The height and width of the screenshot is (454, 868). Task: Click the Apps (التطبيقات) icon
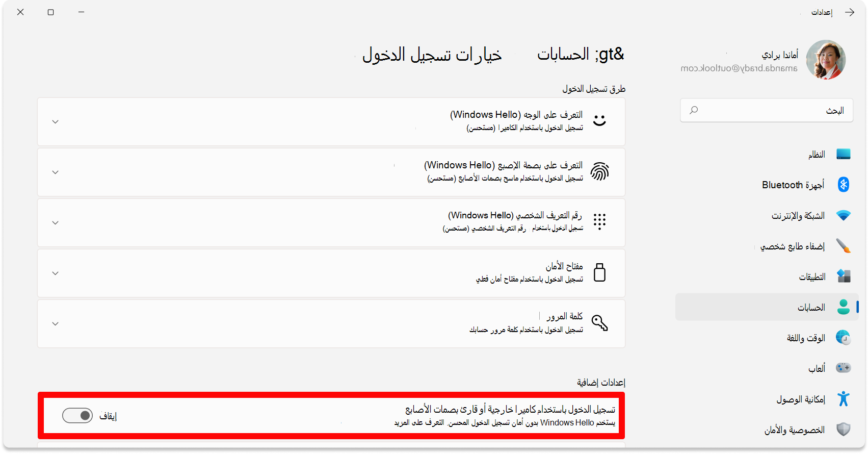click(x=844, y=276)
